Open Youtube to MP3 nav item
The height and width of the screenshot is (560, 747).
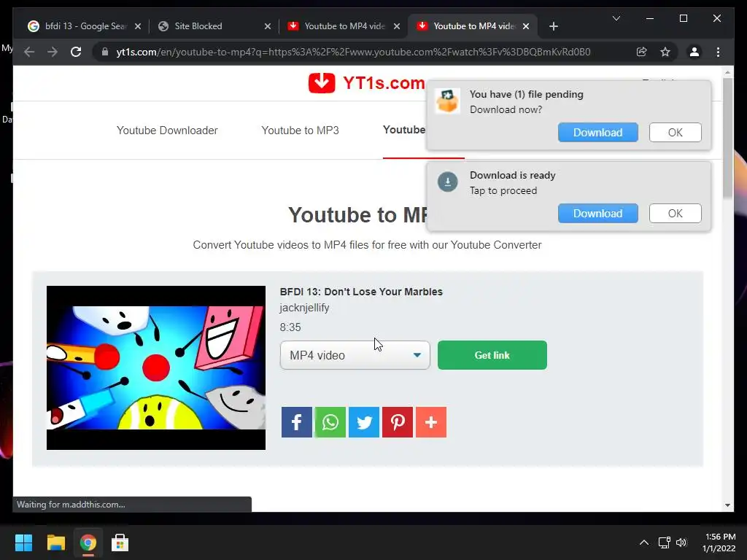coord(300,131)
